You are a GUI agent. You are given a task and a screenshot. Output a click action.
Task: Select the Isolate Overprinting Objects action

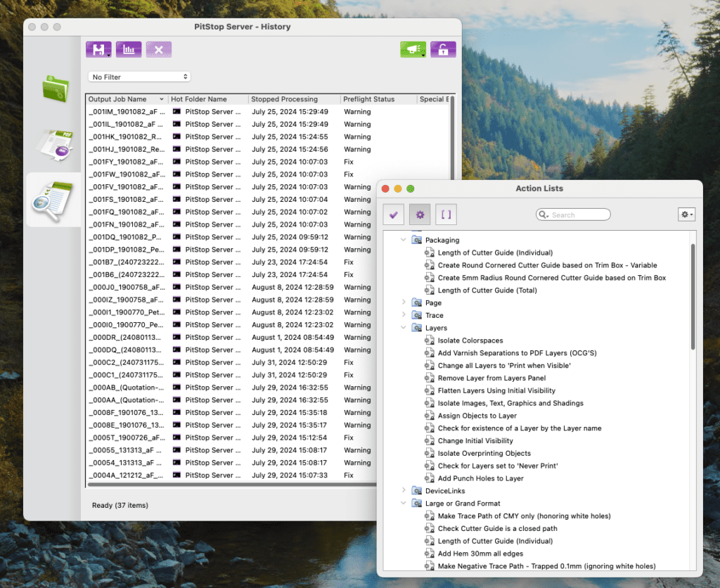pos(484,453)
